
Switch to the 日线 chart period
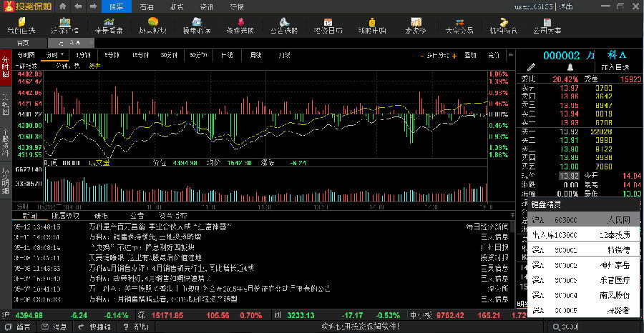pos(226,55)
